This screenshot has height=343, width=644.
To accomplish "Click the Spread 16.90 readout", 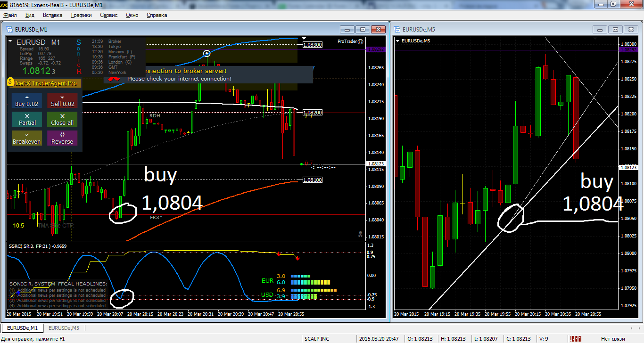I will [34, 49].
